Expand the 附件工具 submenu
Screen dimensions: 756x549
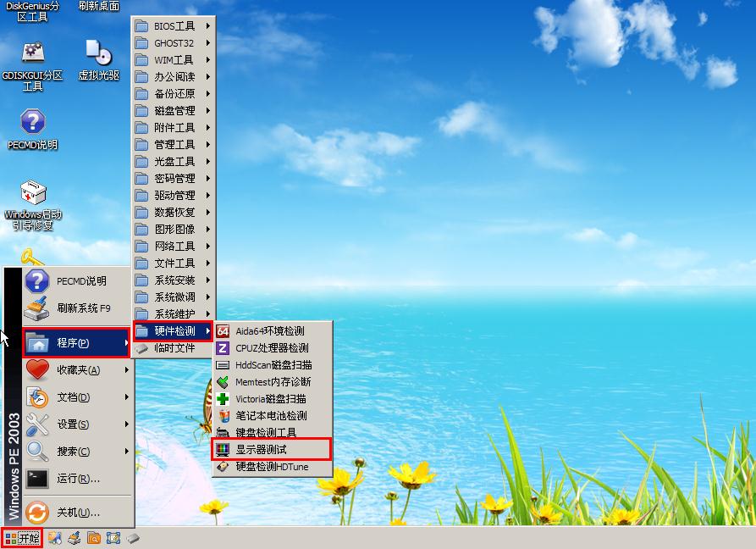(x=173, y=127)
